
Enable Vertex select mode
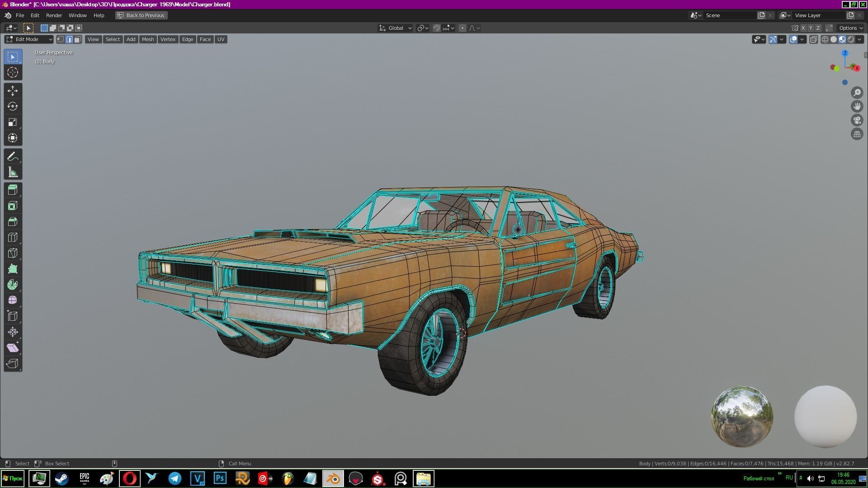pyautogui.click(x=61, y=39)
